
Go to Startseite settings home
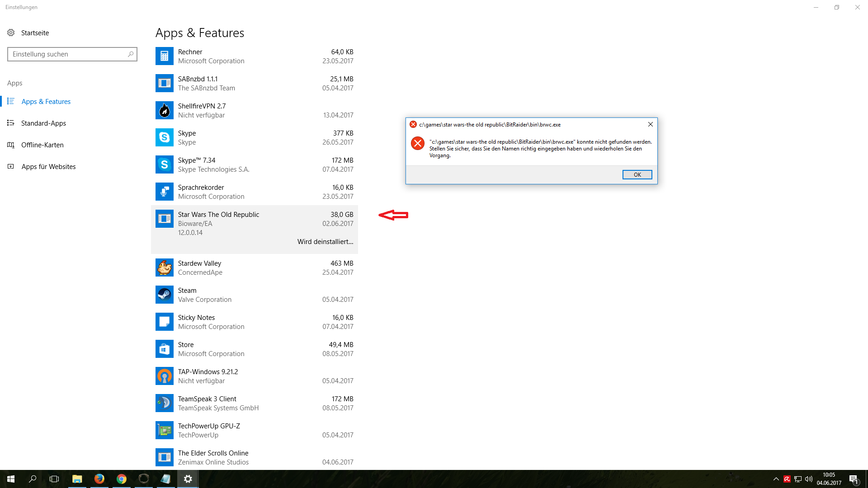click(x=35, y=33)
